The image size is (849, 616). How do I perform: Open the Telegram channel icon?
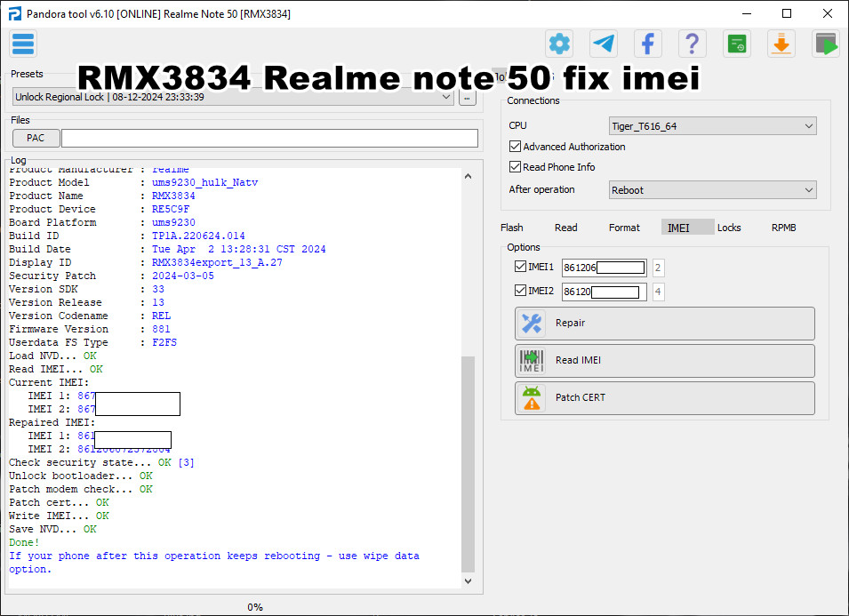click(603, 43)
